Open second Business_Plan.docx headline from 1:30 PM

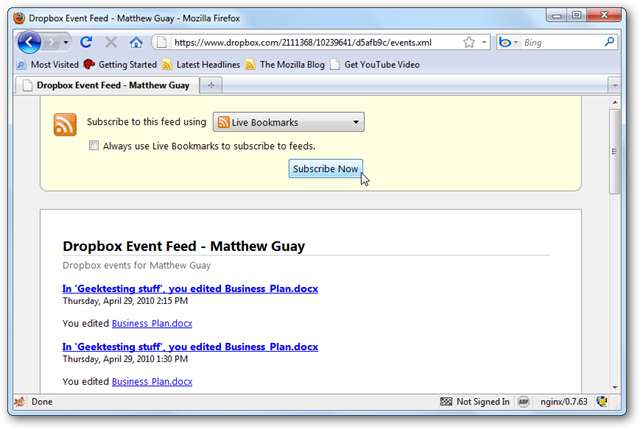point(190,347)
